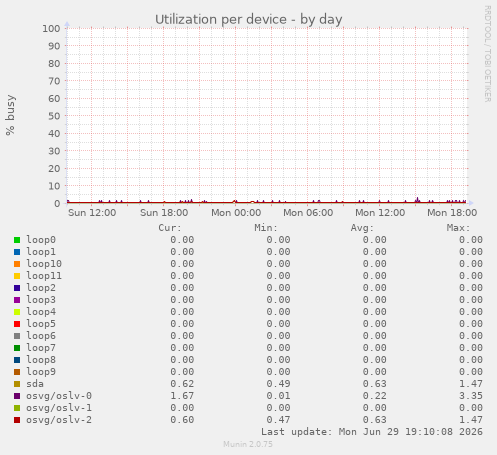
Task: Click the 'osvg/oslv-2' legend label
Action: pos(59,420)
